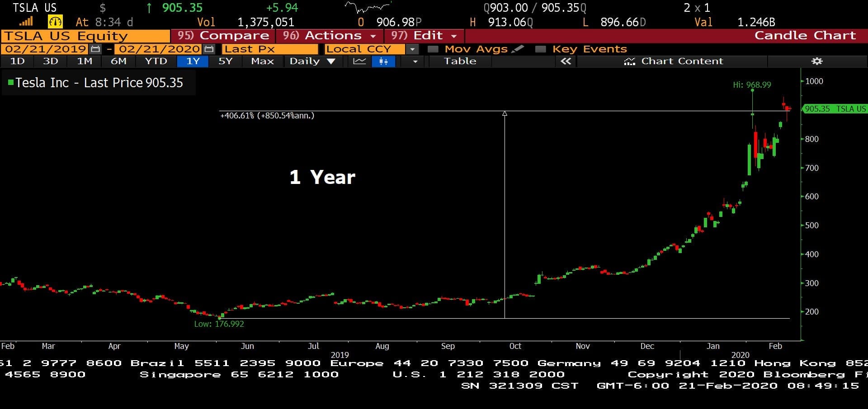The width and height of the screenshot is (868, 409).
Task: Expand the chart type dropdown arrow
Action: click(x=415, y=61)
